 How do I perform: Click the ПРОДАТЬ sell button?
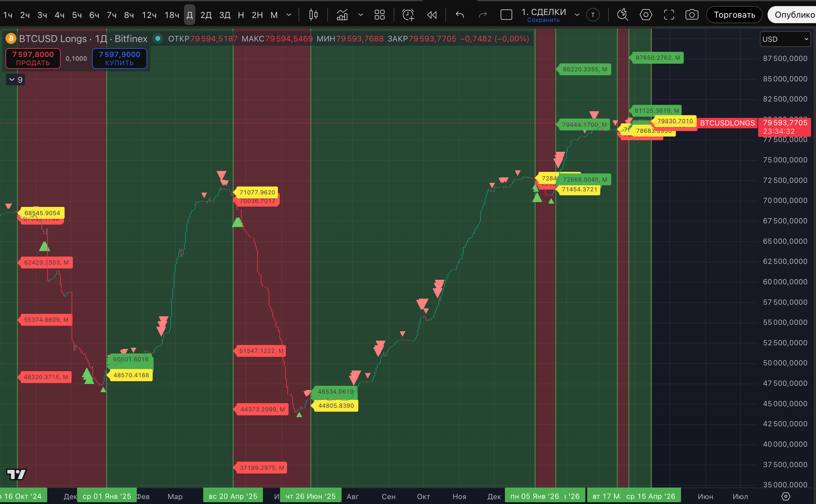click(x=33, y=58)
